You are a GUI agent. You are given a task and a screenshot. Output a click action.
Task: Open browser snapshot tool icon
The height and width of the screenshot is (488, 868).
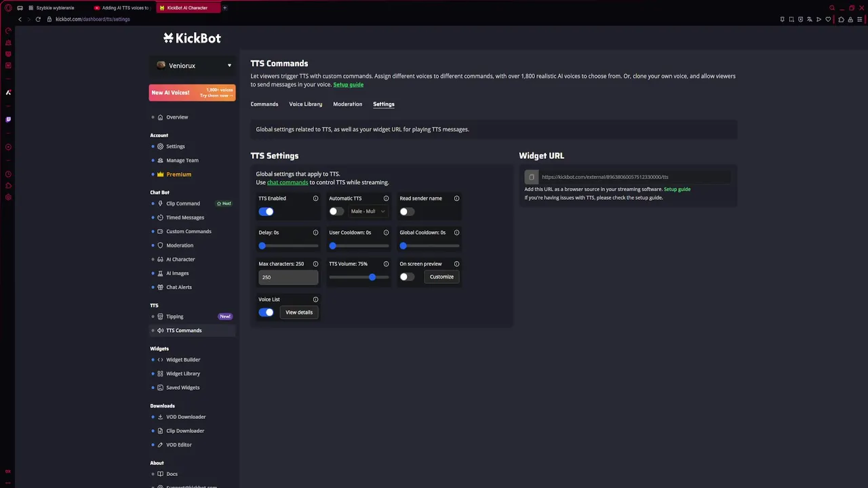tap(791, 19)
